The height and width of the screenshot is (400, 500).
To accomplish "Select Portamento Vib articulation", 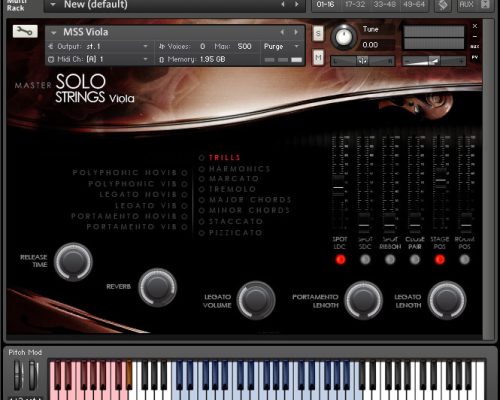I will coord(137,227).
